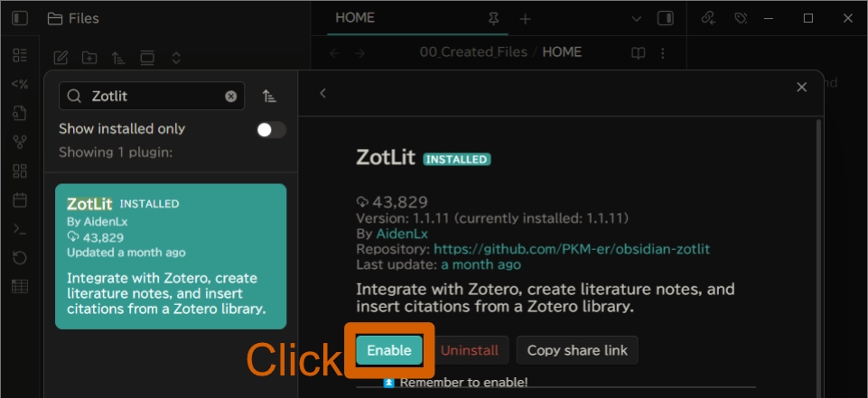Image resolution: width=868 pixels, height=398 pixels.
Task: Select the ZotLit plugin card
Action: (171, 256)
